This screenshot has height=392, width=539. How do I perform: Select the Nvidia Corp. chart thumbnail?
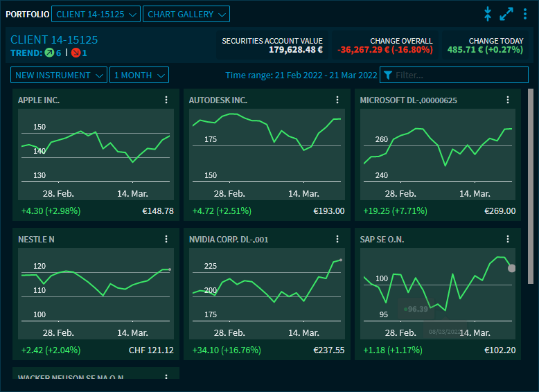point(267,284)
